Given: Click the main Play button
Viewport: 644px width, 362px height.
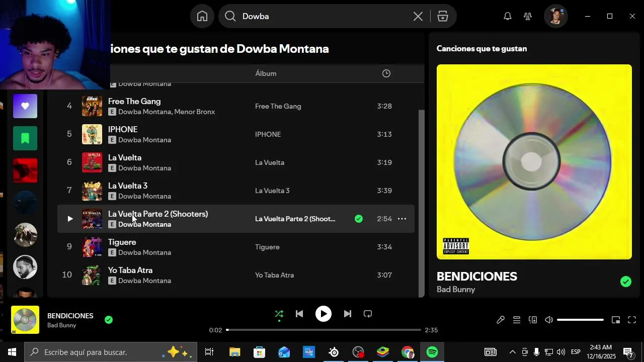Looking at the screenshot, I should [324, 314].
